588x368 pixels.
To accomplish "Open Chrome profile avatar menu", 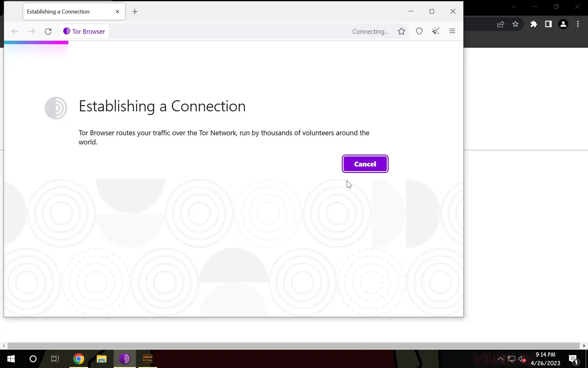I will coord(563,24).
